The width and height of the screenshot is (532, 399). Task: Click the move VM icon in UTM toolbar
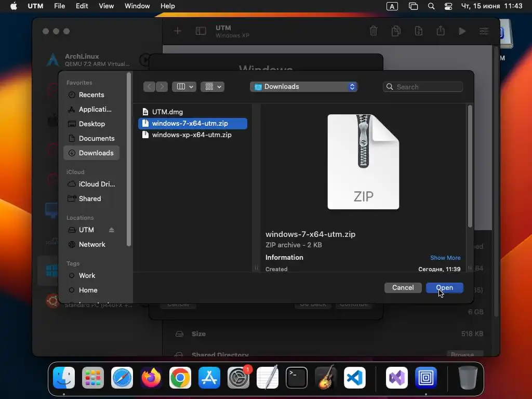(x=419, y=31)
